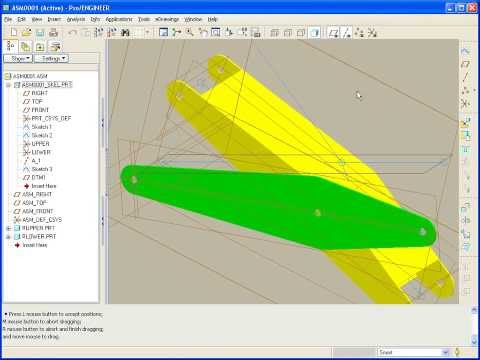The image size is (480, 360).
Task: Click the Datum Axis tool in the right toolbar
Action: [465, 77]
